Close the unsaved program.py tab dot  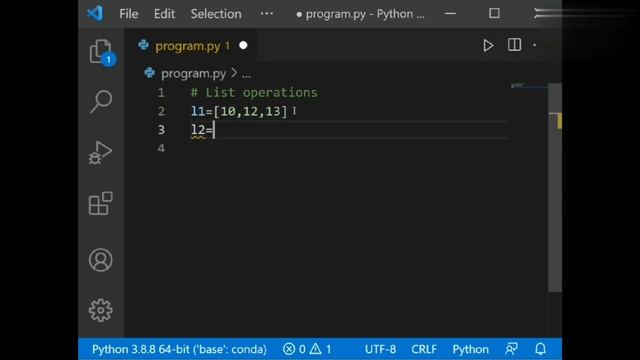click(243, 45)
